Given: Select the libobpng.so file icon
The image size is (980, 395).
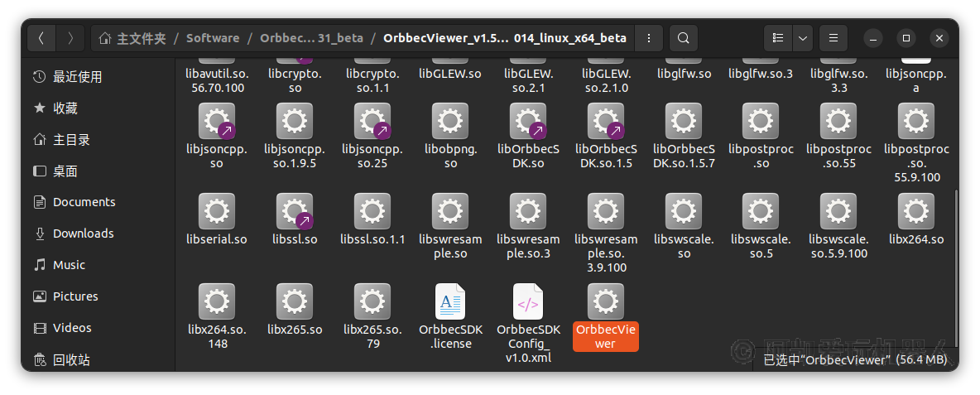Looking at the screenshot, I should tap(450, 122).
